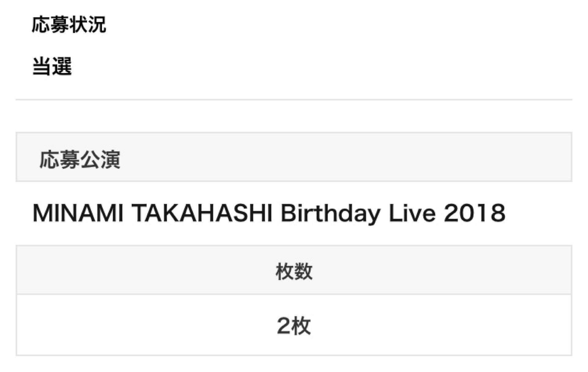The width and height of the screenshot is (588, 372).
Task: Click the word Birthday in event title
Action: pyautogui.click(x=331, y=213)
